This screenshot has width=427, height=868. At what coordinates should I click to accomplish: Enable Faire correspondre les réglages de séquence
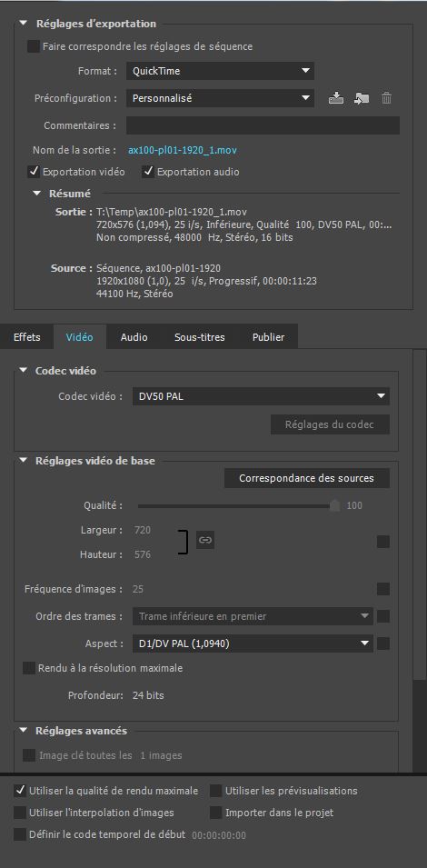34,46
